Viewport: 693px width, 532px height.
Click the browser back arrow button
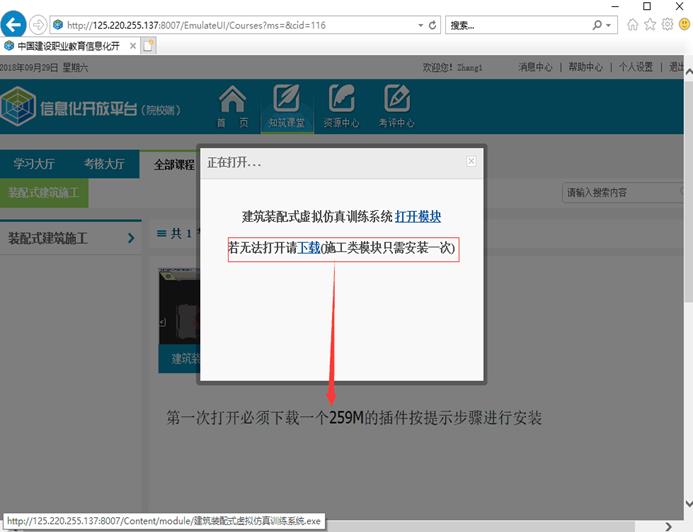click(x=14, y=25)
